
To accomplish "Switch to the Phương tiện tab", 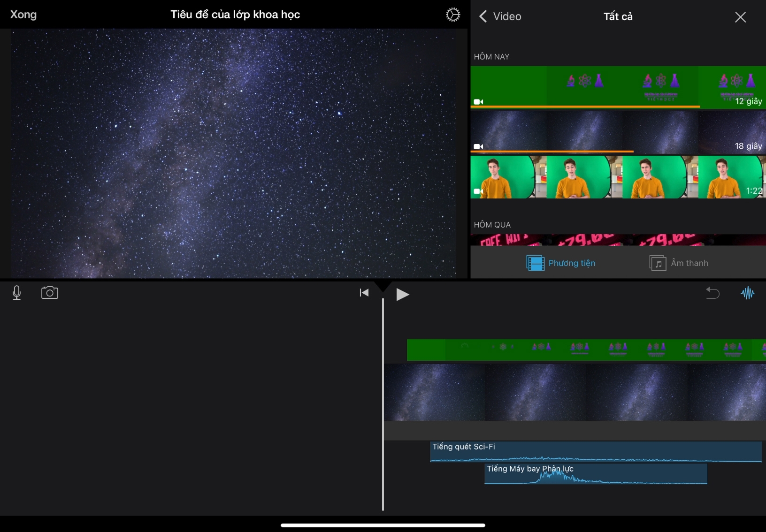I will 561,263.
